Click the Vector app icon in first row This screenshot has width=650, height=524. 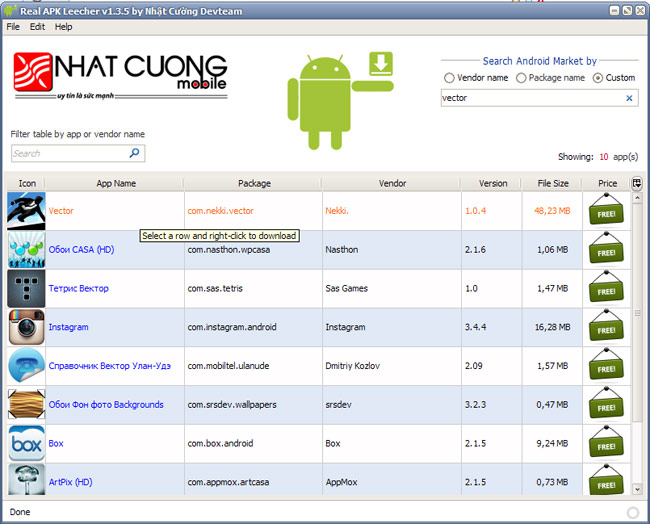[x=26, y=211]
